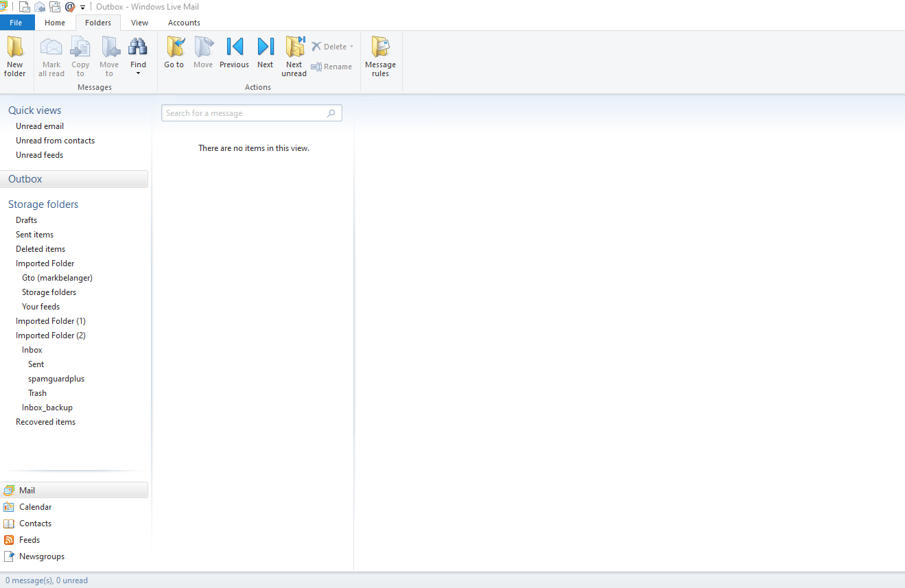Open the Accounts tab

click(184, 23)
